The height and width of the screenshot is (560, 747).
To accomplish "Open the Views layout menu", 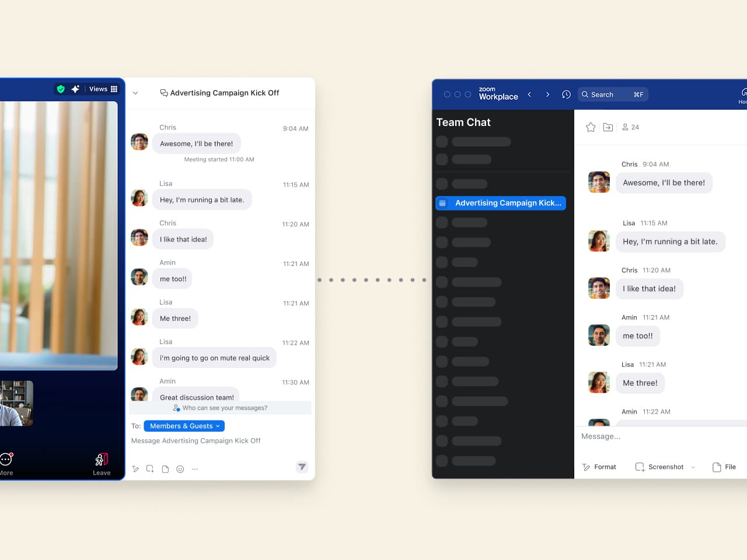I will coord(103,89).
